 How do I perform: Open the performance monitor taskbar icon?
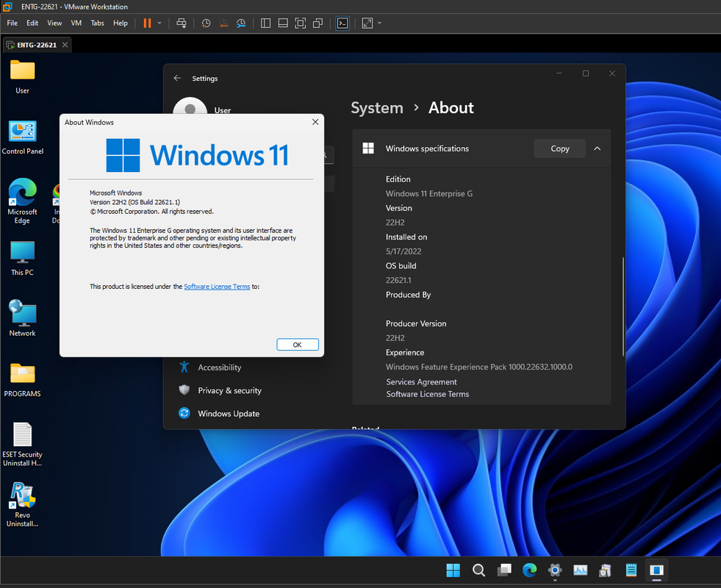pos(581,570)
